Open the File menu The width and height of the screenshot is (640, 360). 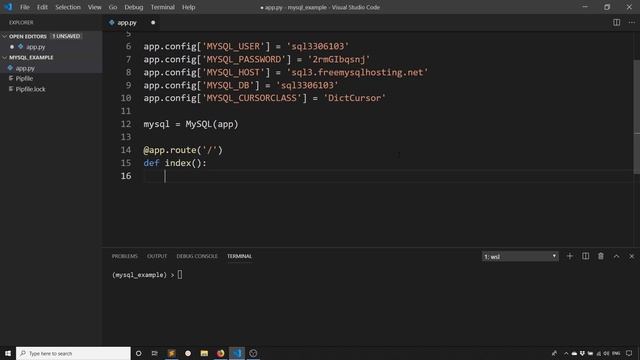[x=24, y=7]
